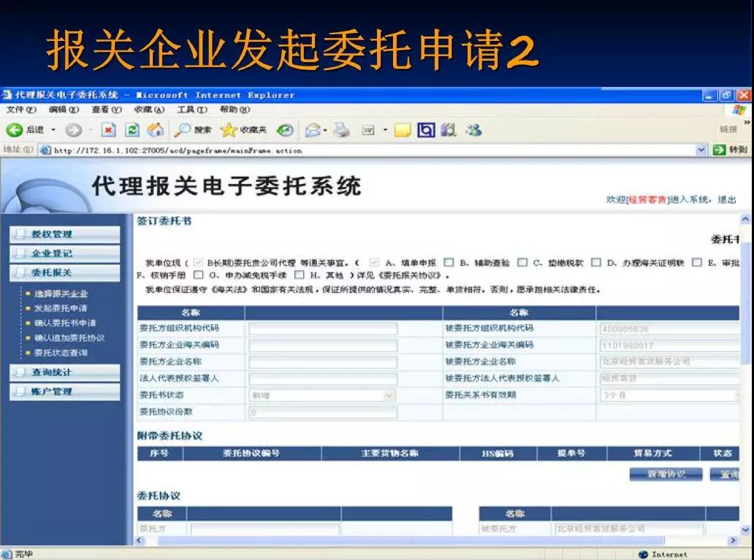Click the IE title bar page icon
The width and height of the screenshot is (754, 560).
(7, 95)
